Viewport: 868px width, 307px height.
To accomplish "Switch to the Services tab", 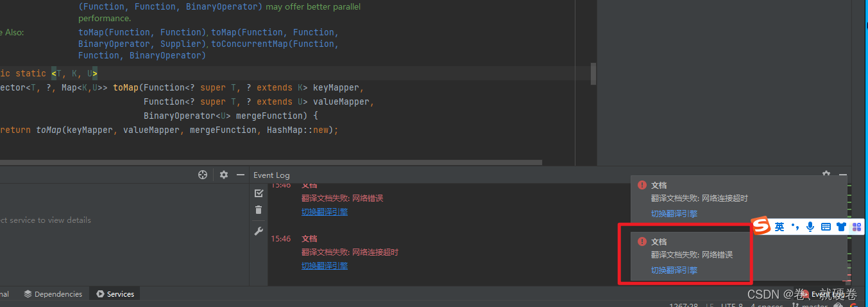I will click(x=115, y=294).
